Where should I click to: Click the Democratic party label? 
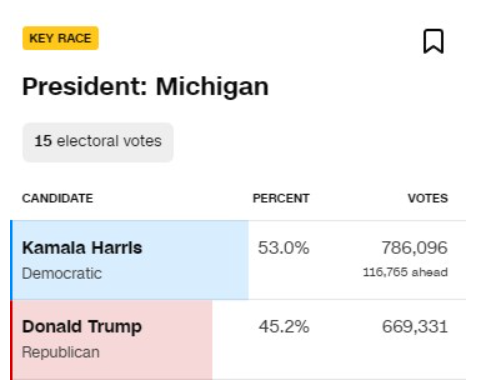(62, 274)
